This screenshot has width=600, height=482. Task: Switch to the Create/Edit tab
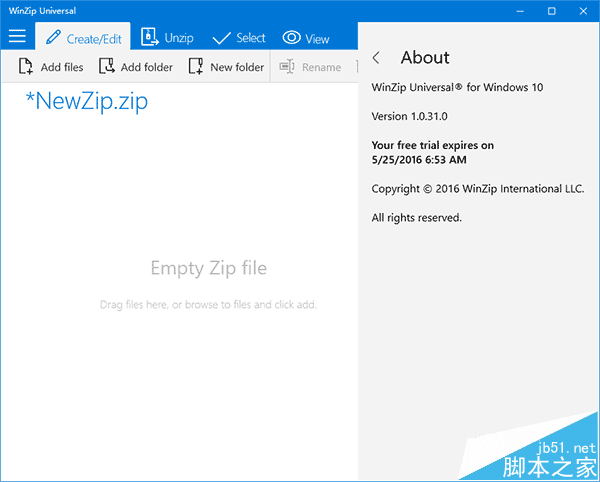pyautogui.click(x=83, y=37)
